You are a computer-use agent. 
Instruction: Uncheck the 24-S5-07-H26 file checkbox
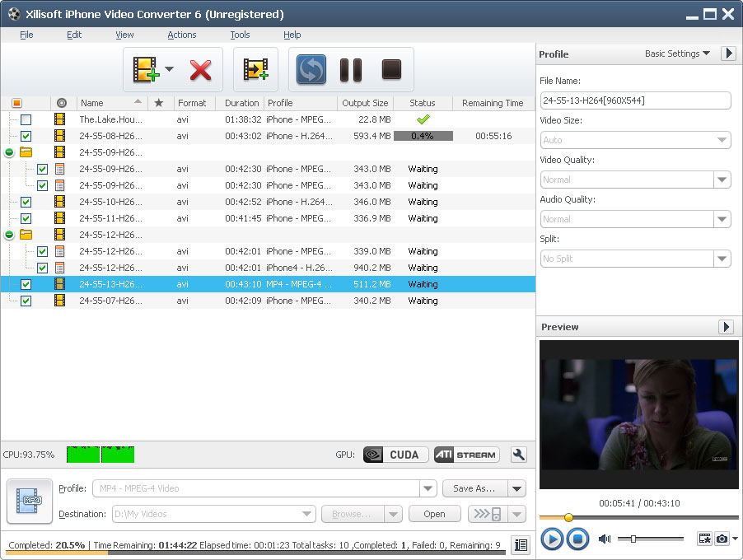click(26, 301)
